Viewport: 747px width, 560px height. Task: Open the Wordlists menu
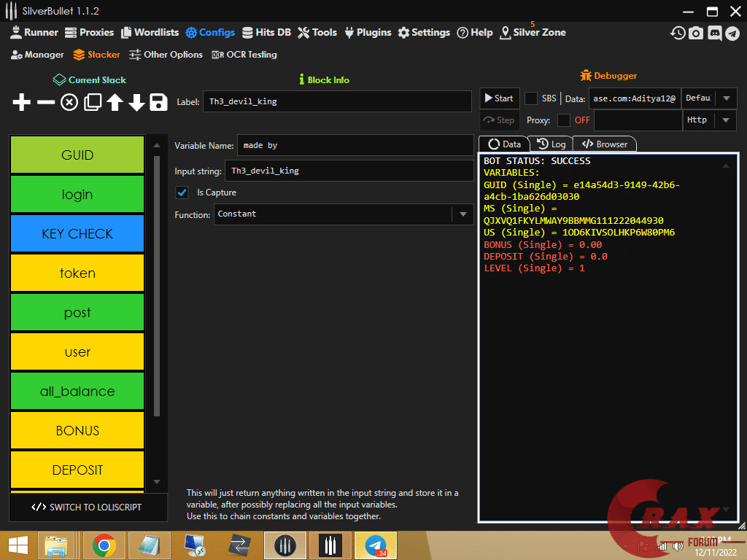pos(150,32)
